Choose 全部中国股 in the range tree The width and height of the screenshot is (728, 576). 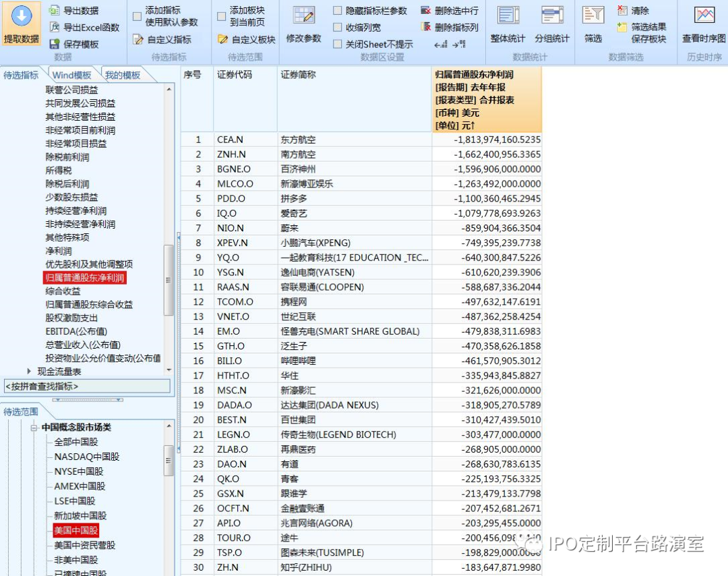(76, 442)
